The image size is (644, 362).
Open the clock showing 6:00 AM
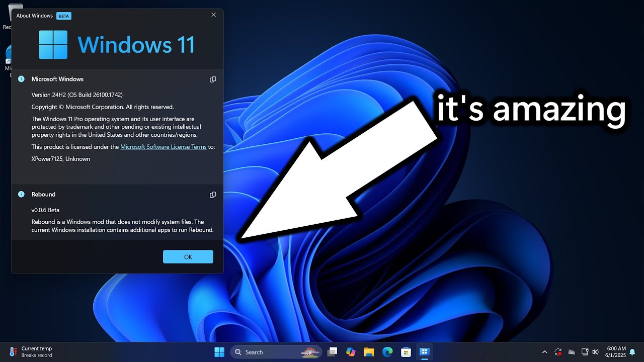[x=616, y=352]
